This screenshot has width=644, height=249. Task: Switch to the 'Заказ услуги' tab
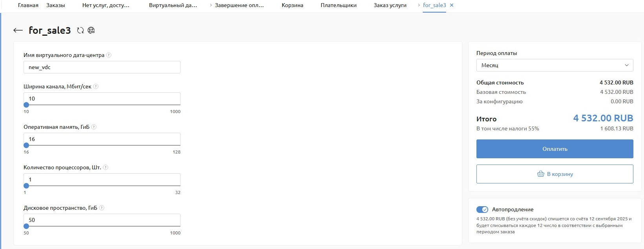click(x=390, y=5)
